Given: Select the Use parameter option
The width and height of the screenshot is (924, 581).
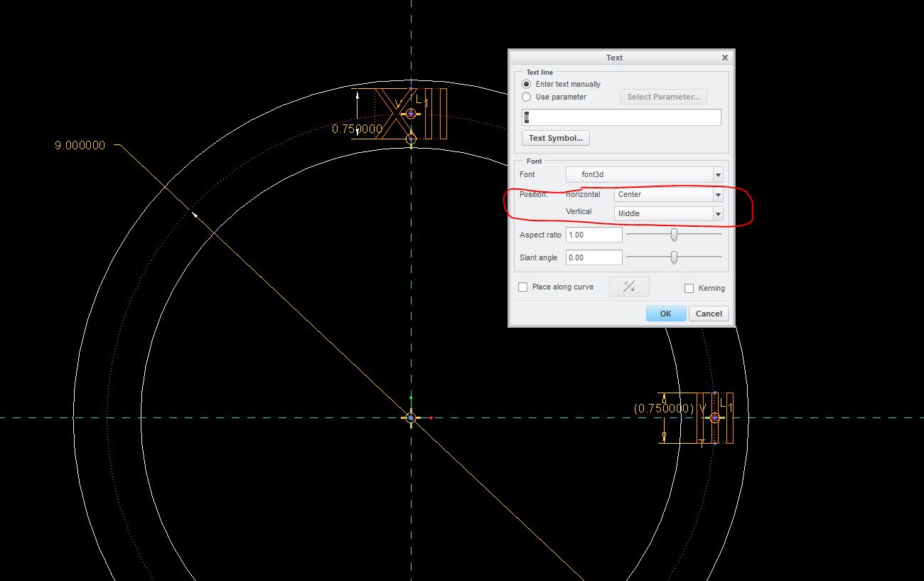Looking at the screenshot, I should pos(527,97).
